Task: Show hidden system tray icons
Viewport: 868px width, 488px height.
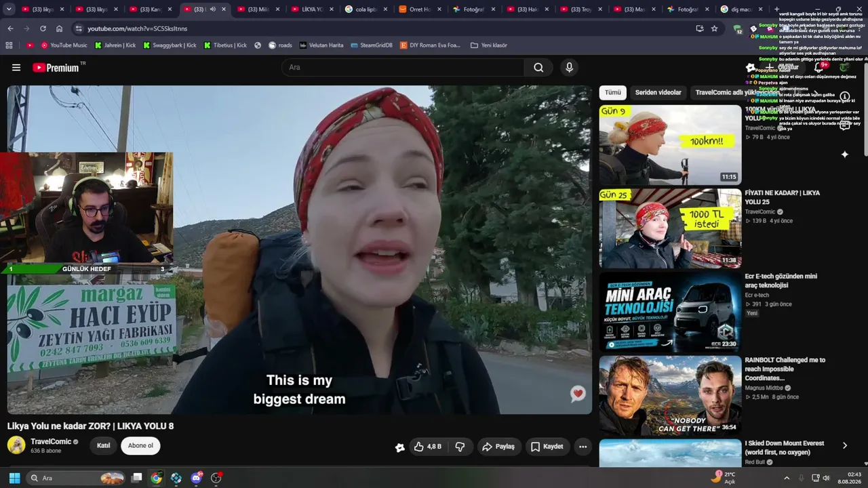Action: pos(787,478)
